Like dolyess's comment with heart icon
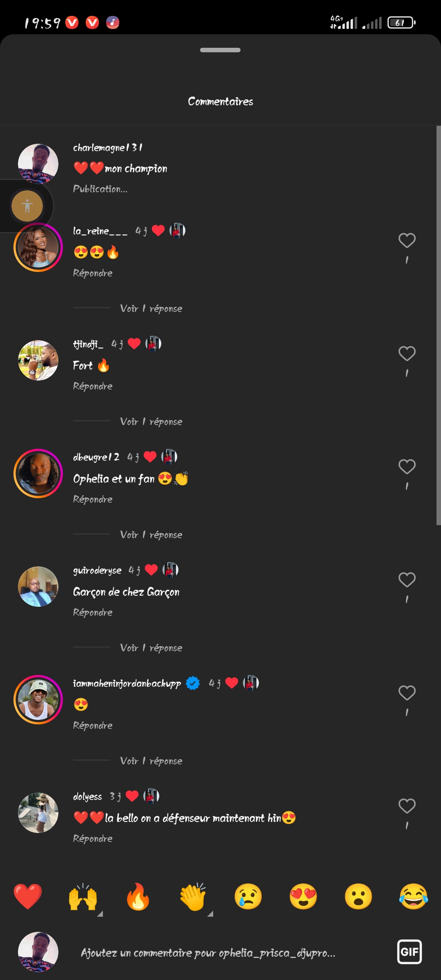The height and width of the screenshot is (980, 441). (x=407, y=806)
